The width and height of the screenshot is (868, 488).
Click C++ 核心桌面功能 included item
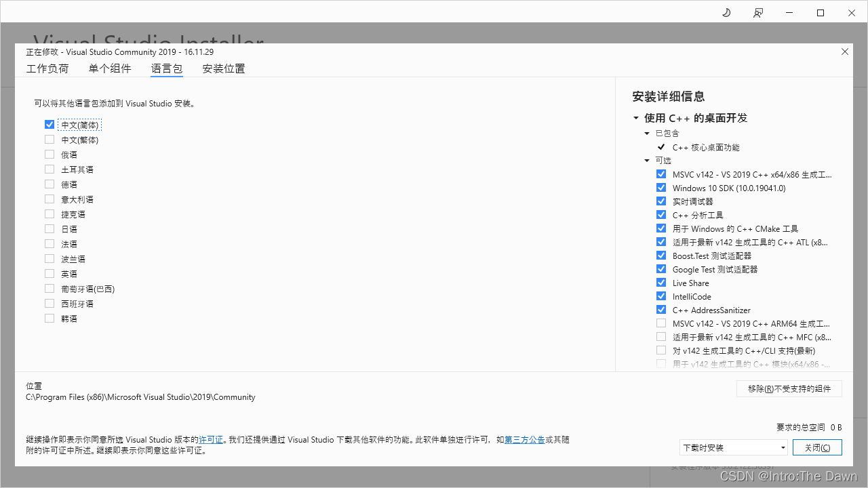tap(706, 147)
